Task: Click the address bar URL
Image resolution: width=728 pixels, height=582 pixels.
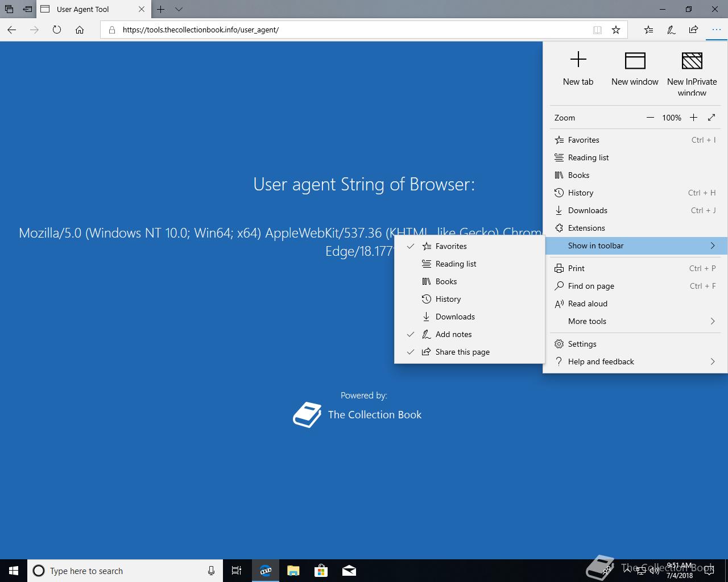Action: click(x=201, y=30)
